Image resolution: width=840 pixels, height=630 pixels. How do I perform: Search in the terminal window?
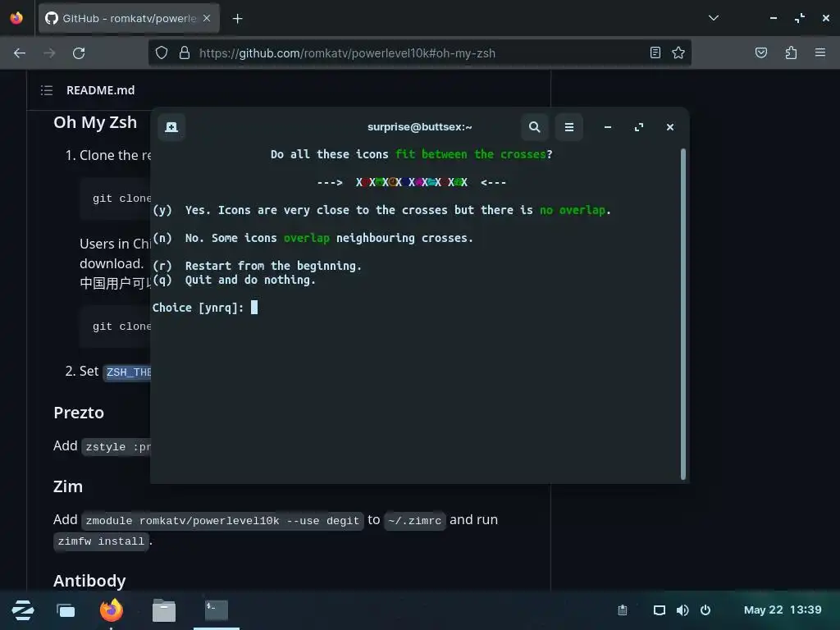[x=534, y=127]
